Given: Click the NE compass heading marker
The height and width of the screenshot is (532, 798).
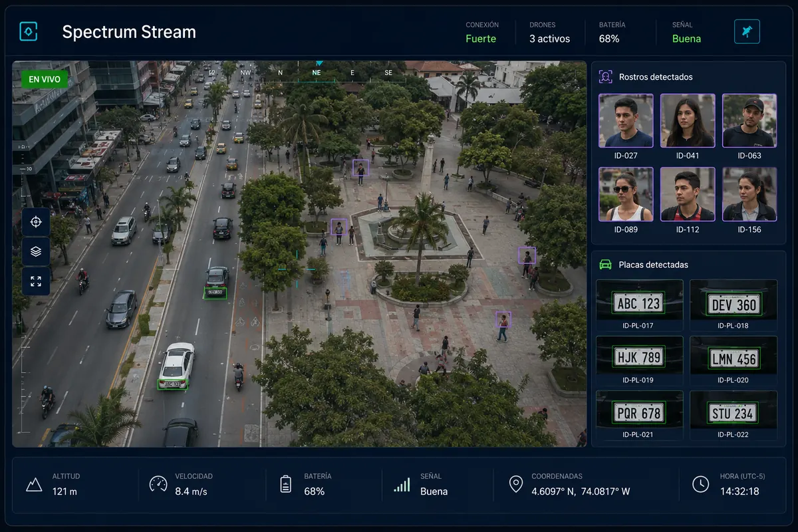Looking at the screenshot, I should tap(317, 72).
